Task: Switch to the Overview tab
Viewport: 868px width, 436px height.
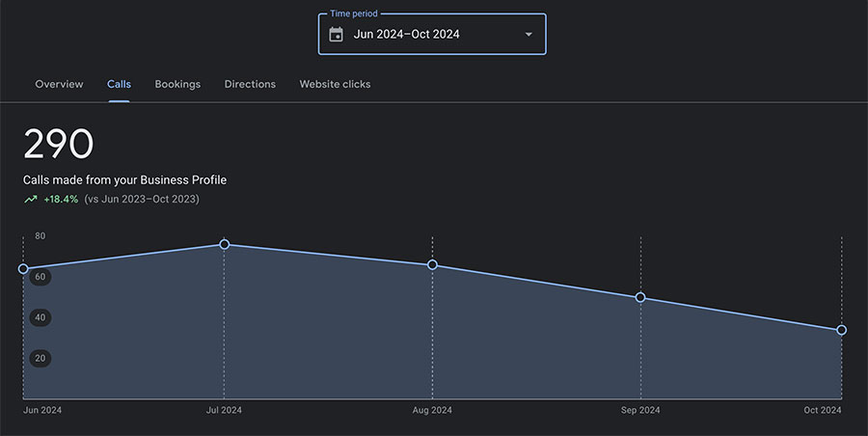Action: point(59,84)
